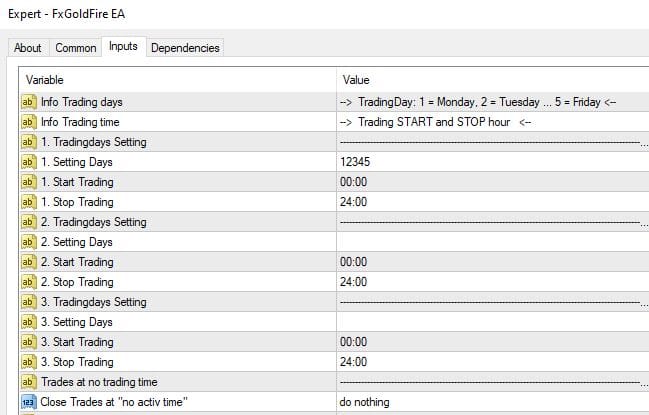Image resolution: width=649 pixels, height=415 pixels.
Task: Open the About tab
Action: pos(28,47)
